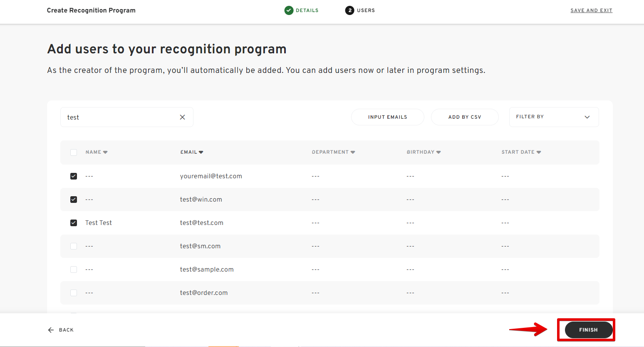This screenshot has height=347, width=644.
Task: Expand the DEPARTMENT column sort options
Action: [x=353, y=152]
